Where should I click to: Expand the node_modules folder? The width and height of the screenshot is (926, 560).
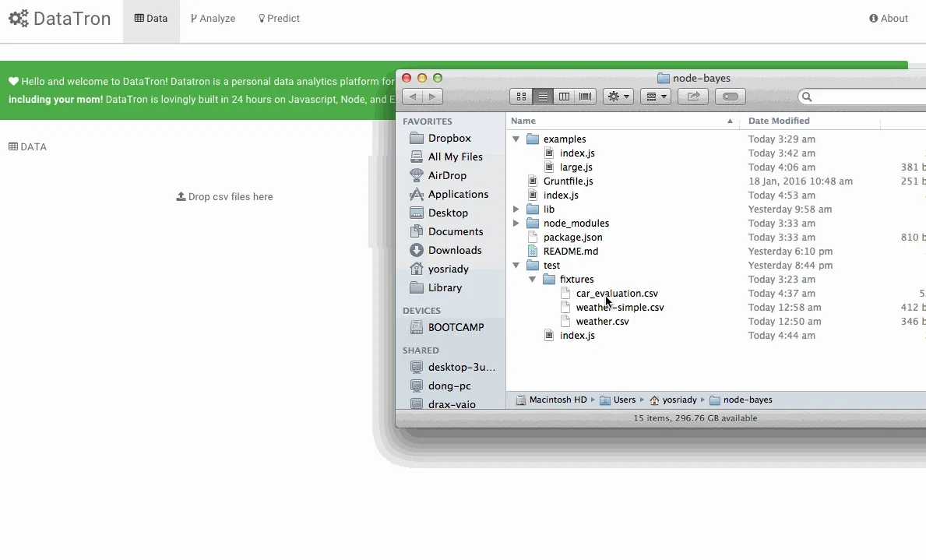[516, 224]
